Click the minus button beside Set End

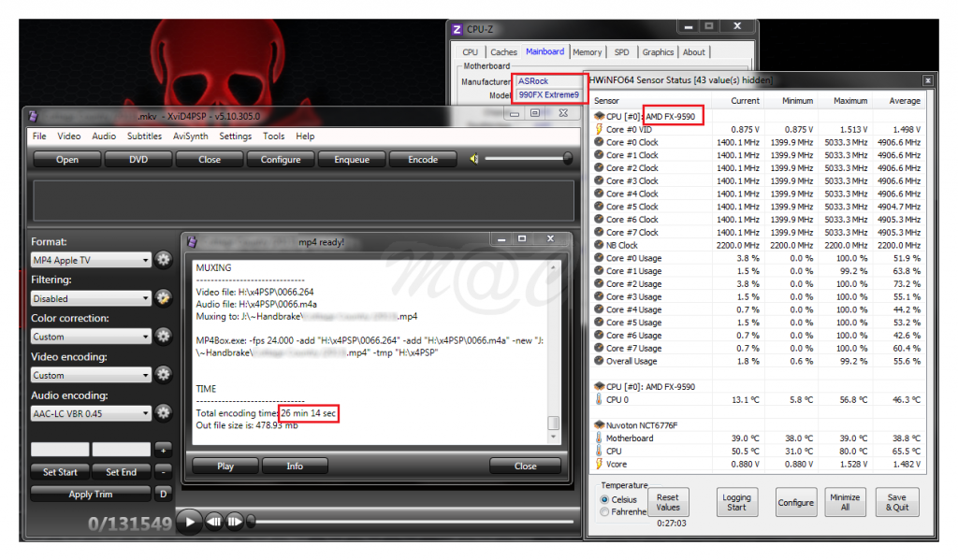coord(163,471)
